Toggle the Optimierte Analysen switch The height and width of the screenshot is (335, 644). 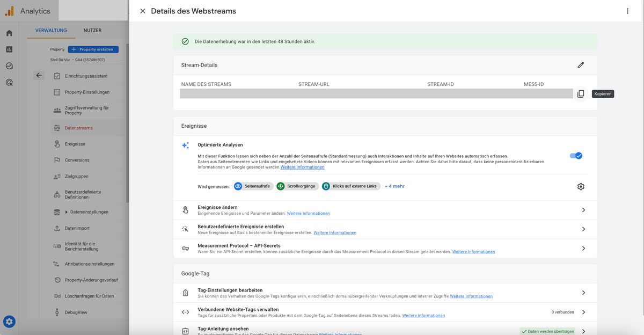(576, 156)
